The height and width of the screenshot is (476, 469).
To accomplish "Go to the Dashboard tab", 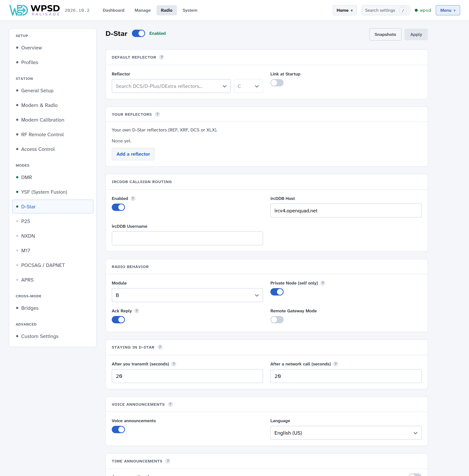I will [x=114, y=10].
